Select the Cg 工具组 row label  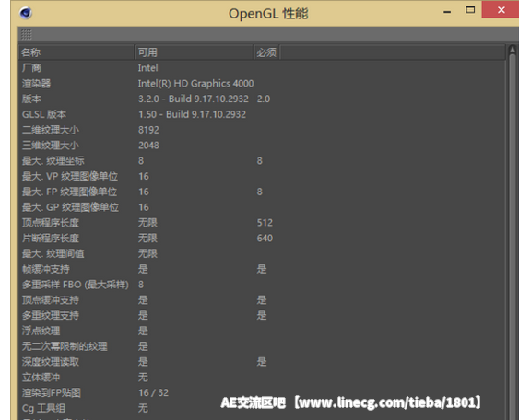[43, 408]
